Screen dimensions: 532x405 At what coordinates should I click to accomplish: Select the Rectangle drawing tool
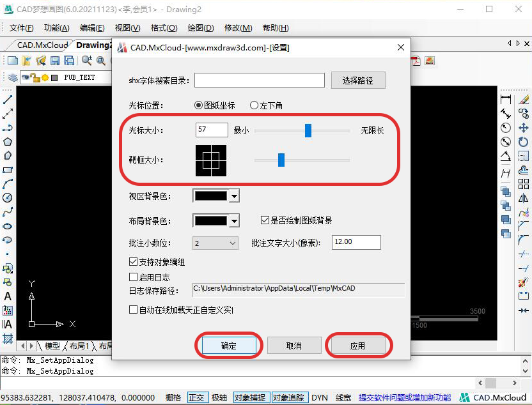point(8,170)
